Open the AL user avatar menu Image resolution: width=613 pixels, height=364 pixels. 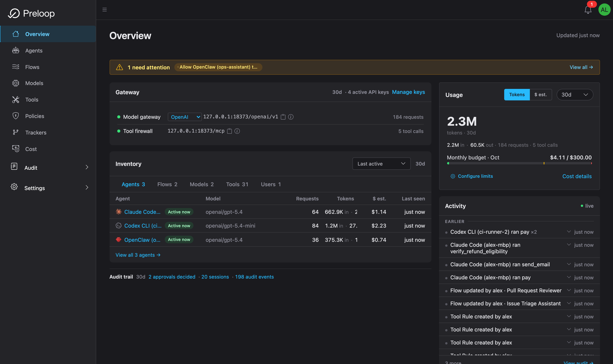(x=604, y=10)
